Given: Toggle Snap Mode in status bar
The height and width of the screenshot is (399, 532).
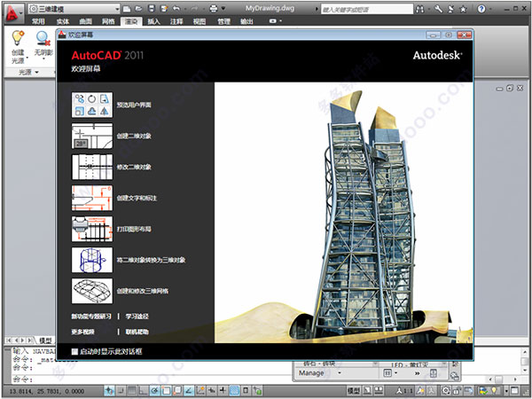Looking at the screenshot, I should tap(121, 391).
